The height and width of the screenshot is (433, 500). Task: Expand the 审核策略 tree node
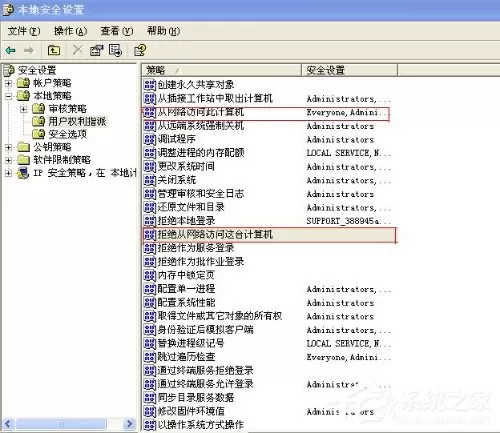click(x=23, y=109)
